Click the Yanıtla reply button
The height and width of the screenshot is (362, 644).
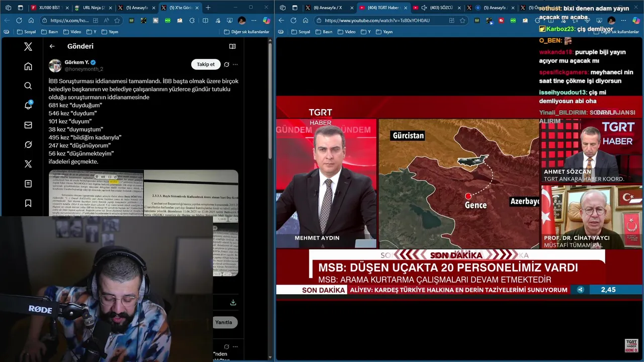(x=225, y=322)
